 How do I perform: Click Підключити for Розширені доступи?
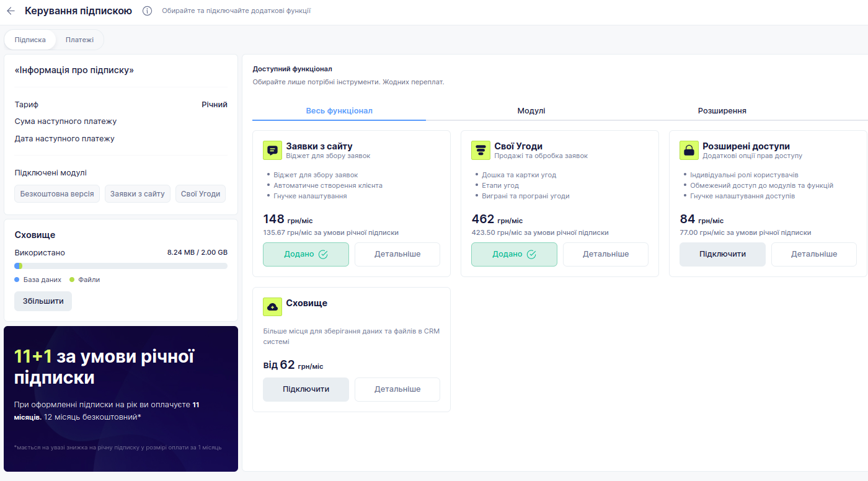(722, 254)
